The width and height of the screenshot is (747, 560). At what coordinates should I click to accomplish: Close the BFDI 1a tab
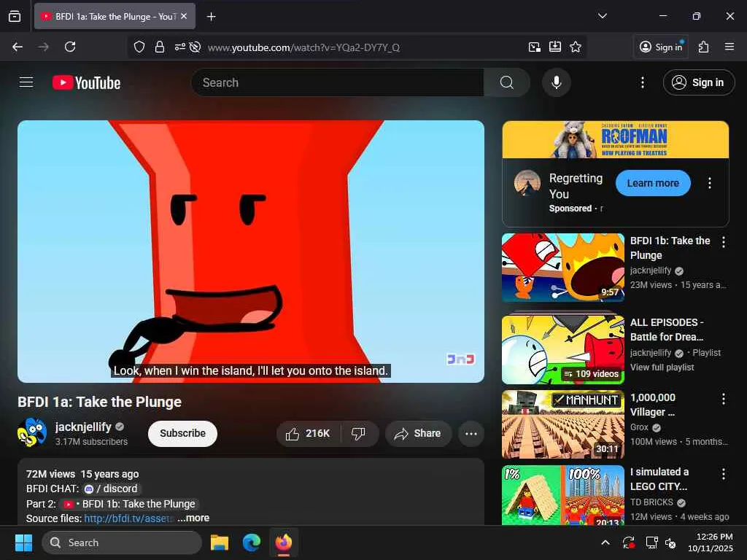pyautogui.click(x=184, y=16)
